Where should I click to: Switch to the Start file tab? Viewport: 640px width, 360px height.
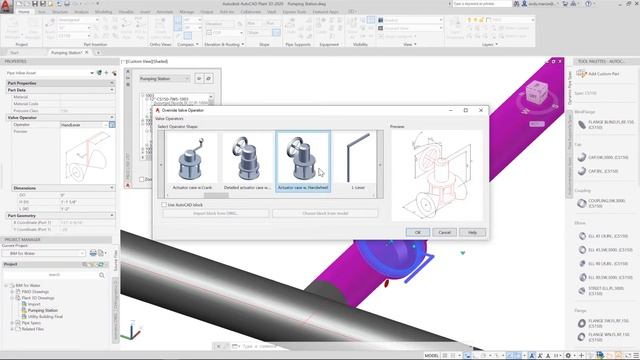click(x=15, y=53)
